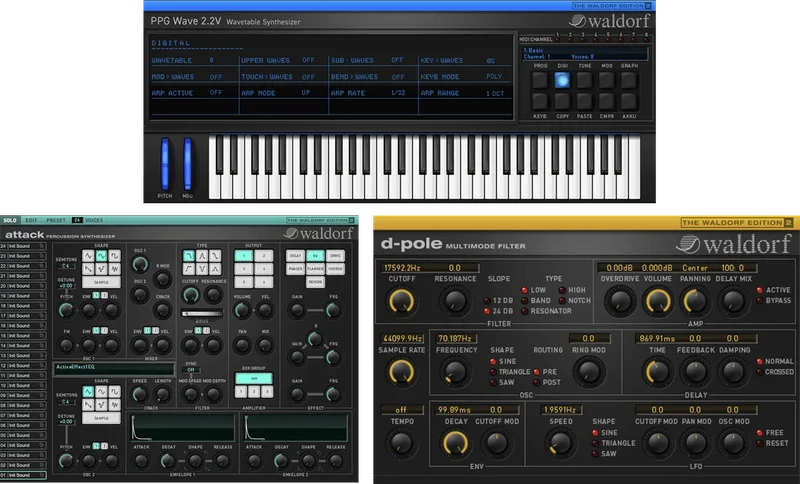Open the OSC 1 SEMITONE C4 selector

pyautogui.click(x=66, y=266)
